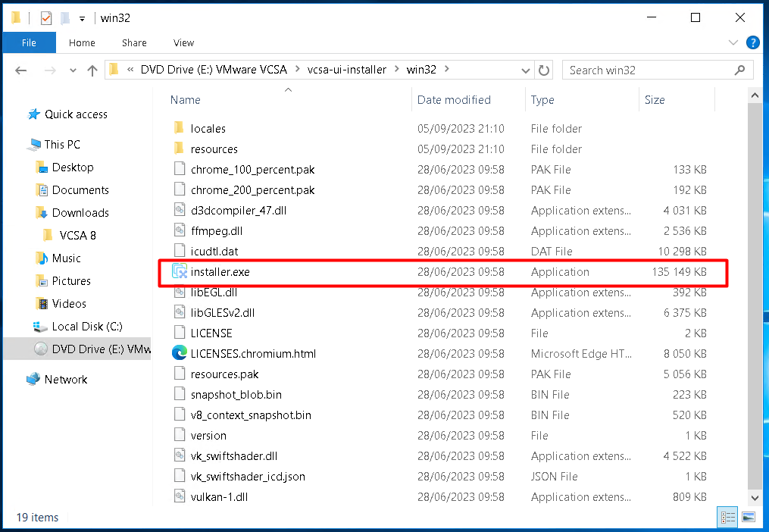Go up one folder level
Screen dimensions: 769x532
92,70
